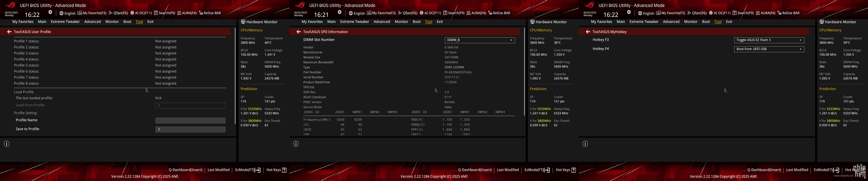Image resolution: width=868 pixels, height=181 pixels.
Task: Click the settings gear in the SPD Information screen
Action: (x=340, y=12)
